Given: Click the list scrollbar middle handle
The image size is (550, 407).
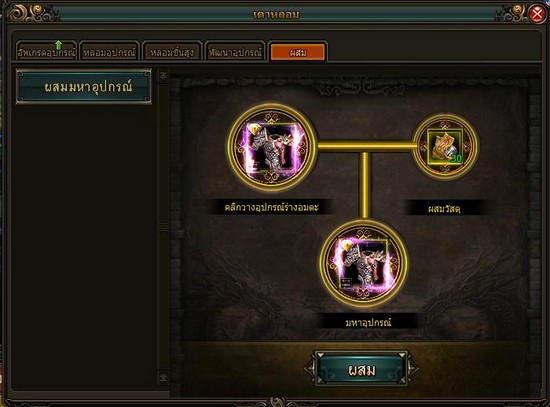Looking at the screenshot, I should coord(163,226).
